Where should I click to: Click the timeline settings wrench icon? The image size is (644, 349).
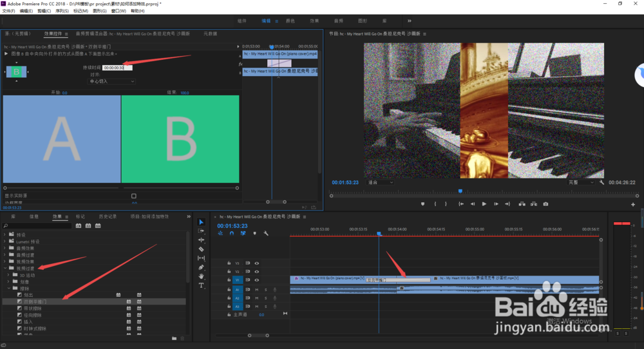point(266,233)
